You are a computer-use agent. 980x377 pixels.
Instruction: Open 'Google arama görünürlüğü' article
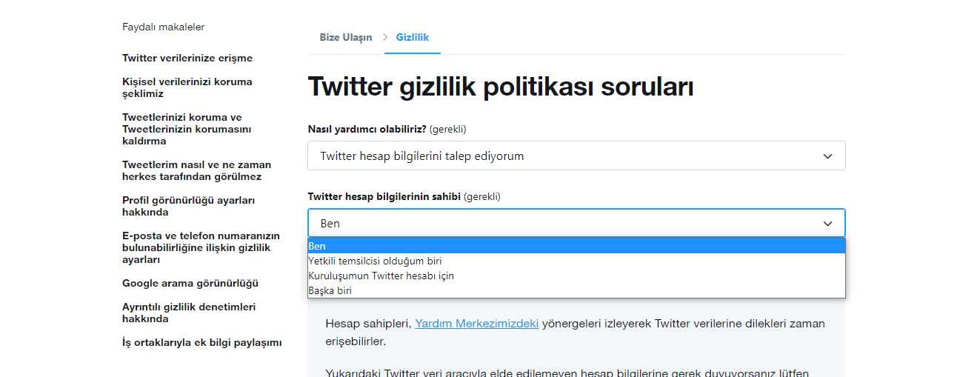[x=190, y=283]
